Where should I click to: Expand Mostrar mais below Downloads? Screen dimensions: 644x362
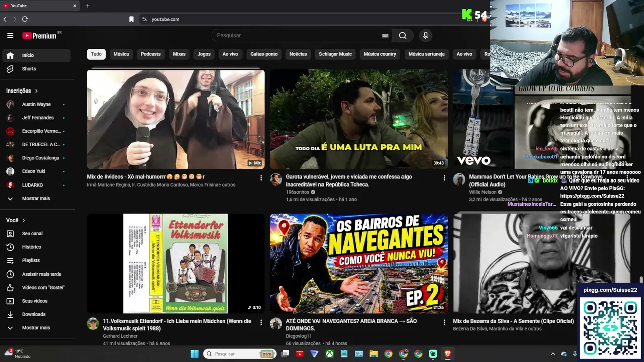point(35,328)
